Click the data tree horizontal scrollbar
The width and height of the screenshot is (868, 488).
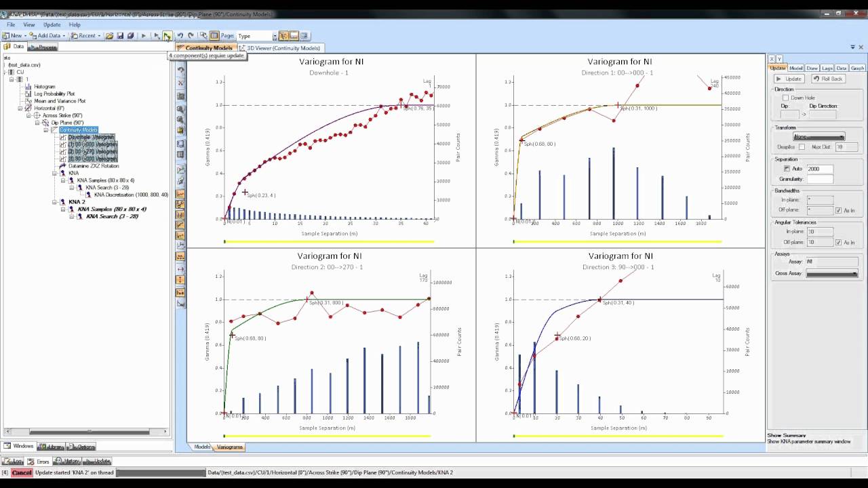tap(85, 431)
